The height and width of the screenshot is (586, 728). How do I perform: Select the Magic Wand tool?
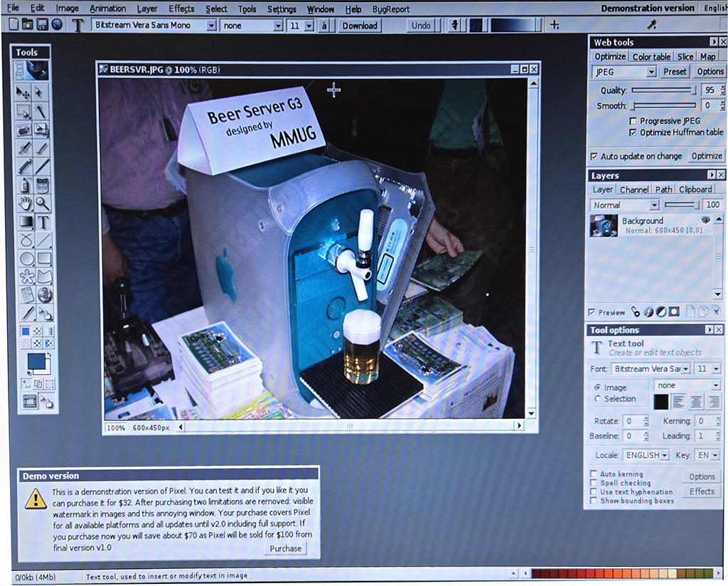[41, 111]
